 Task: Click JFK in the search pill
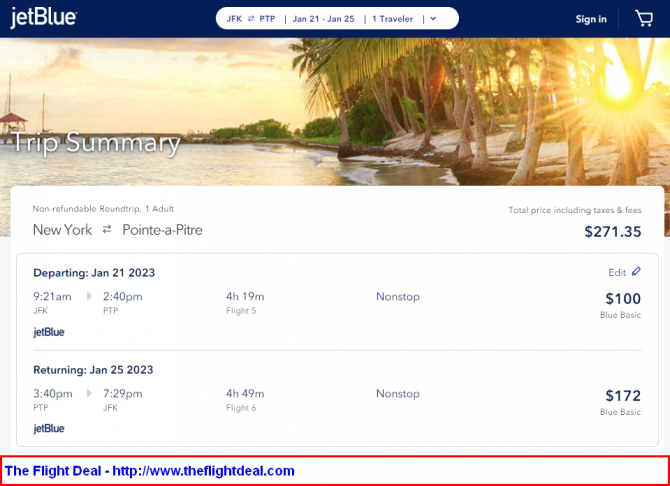234,19
